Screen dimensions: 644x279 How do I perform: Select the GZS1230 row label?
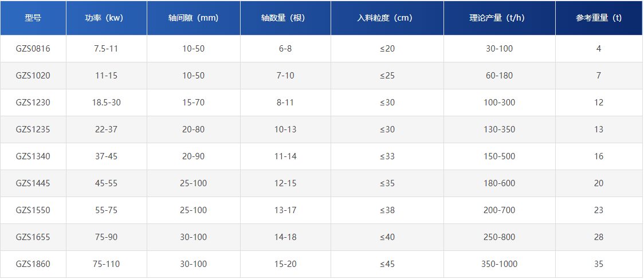(x=33, y=103)
